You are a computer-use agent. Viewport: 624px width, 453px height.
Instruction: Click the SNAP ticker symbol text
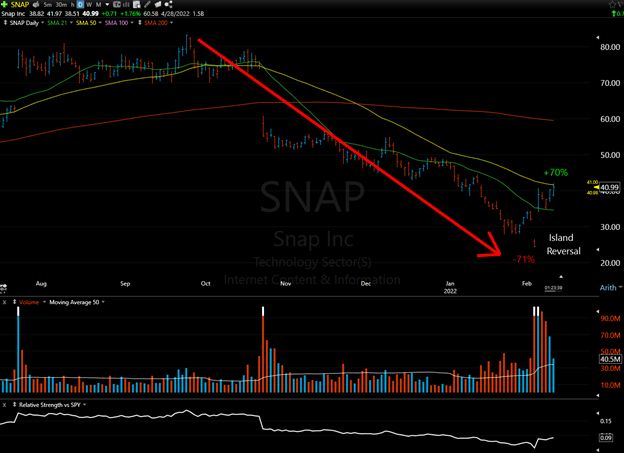pyautogui.click(x=20, y=6)
